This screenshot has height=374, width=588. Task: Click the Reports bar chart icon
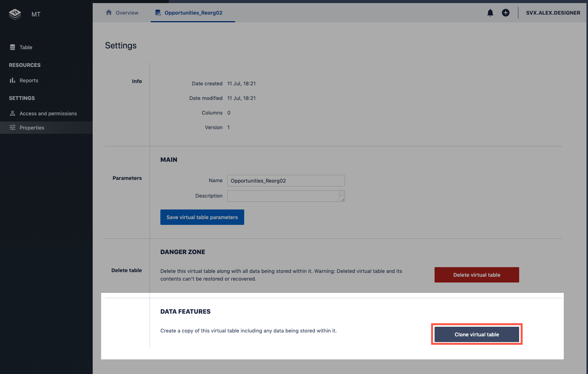tap(13, 80)
